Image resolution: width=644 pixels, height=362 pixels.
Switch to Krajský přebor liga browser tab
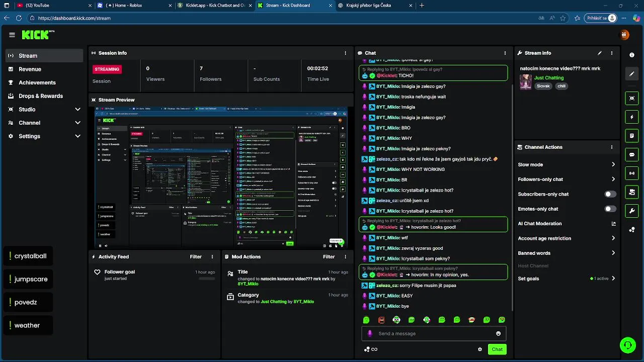[375, 6]
